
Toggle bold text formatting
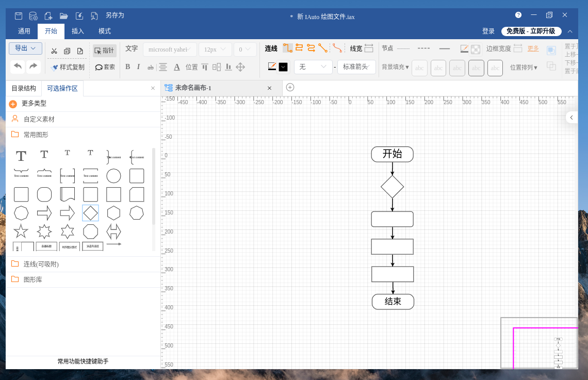pos(128,67)
